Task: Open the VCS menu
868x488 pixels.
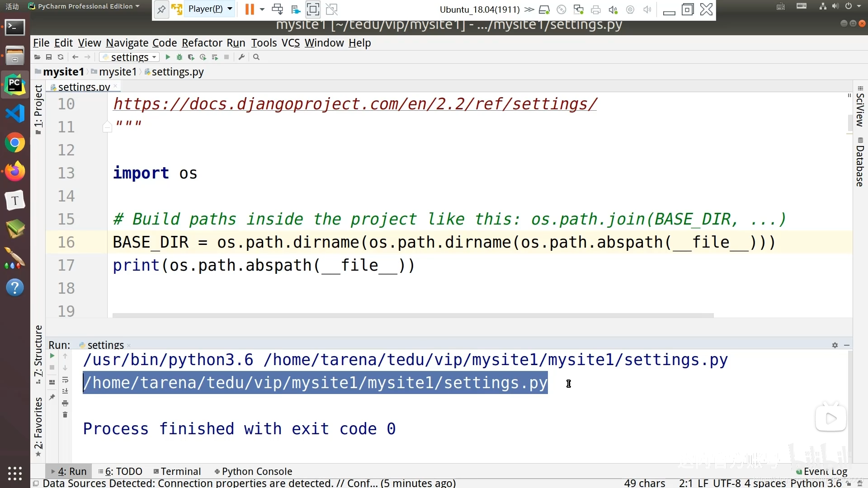Action: [291, 43]
